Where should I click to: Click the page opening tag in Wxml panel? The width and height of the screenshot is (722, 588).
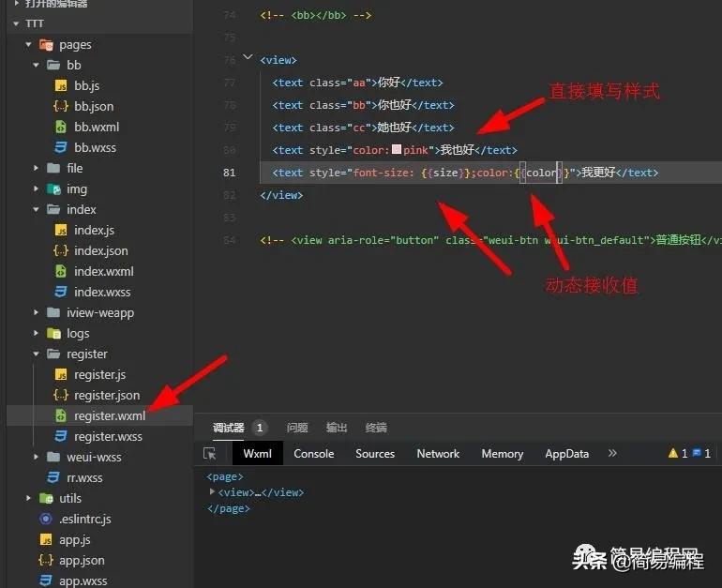click(225, 476)
